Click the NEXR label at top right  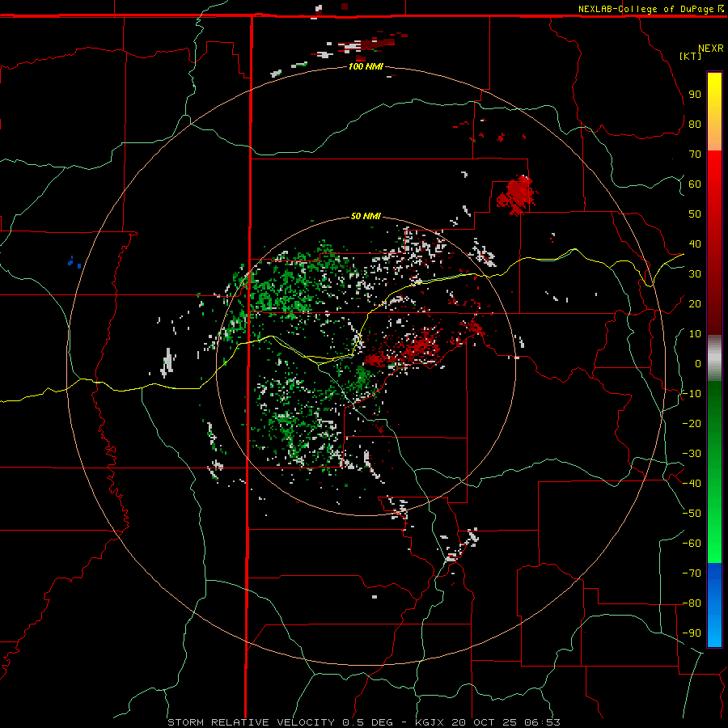tap(711, 49)
